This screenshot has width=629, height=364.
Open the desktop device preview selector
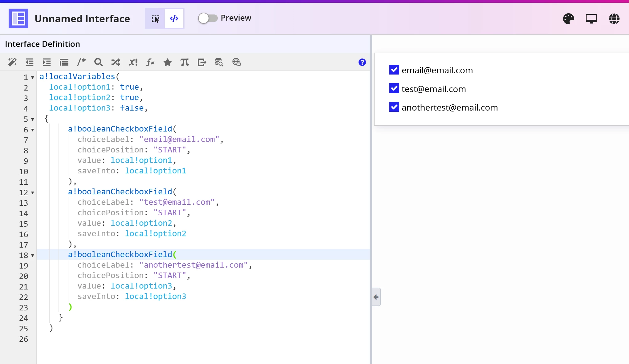point(591,19)
